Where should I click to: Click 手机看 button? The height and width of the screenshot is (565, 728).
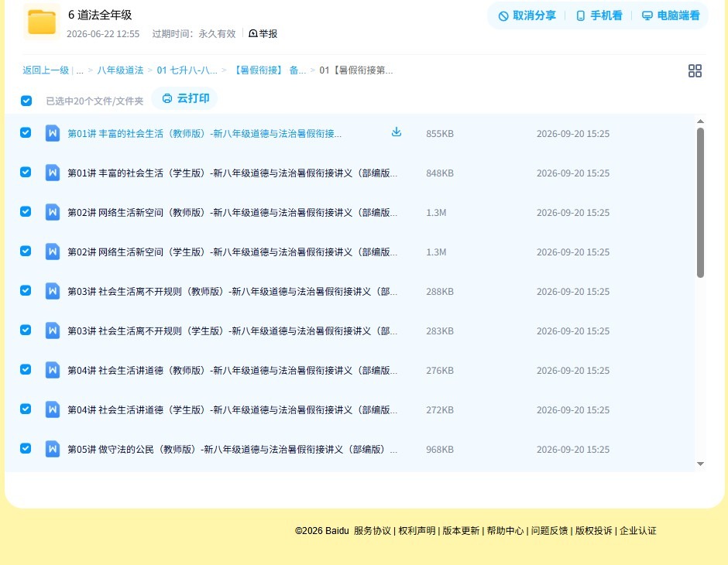click(x=599, y=15)
